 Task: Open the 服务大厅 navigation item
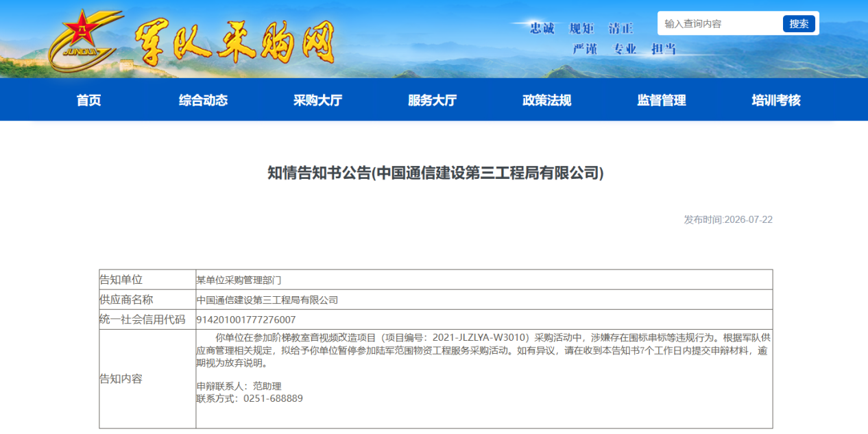pos(432,100)
